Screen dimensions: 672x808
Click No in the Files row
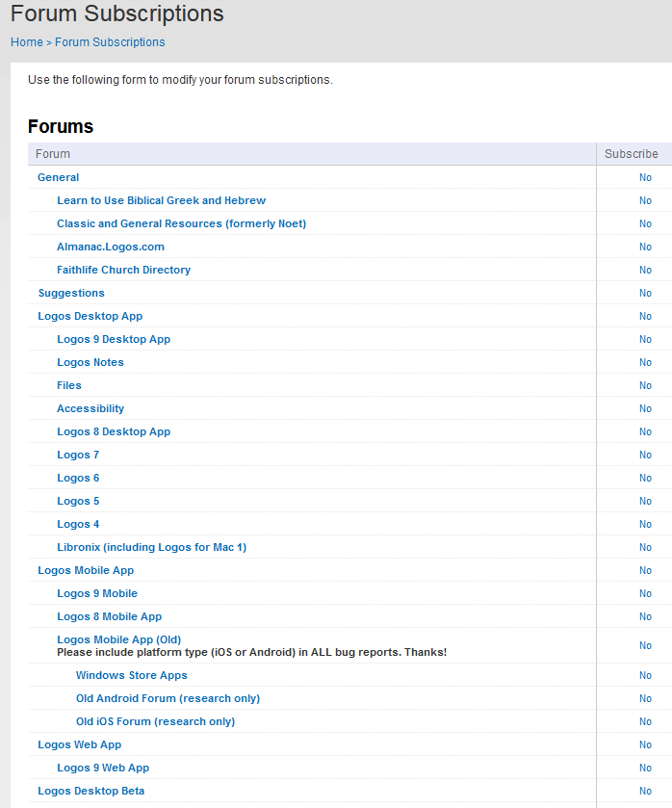point(645,385)
